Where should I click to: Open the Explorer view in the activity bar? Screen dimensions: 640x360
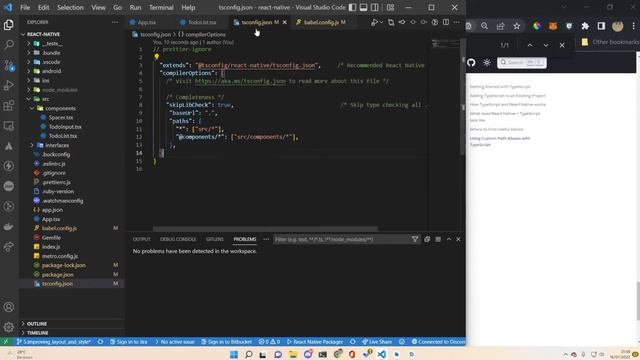[9, 25]
